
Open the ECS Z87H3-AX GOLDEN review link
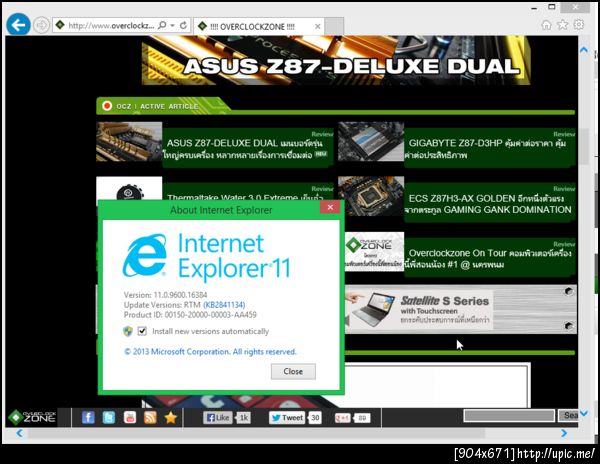point(489,204)
